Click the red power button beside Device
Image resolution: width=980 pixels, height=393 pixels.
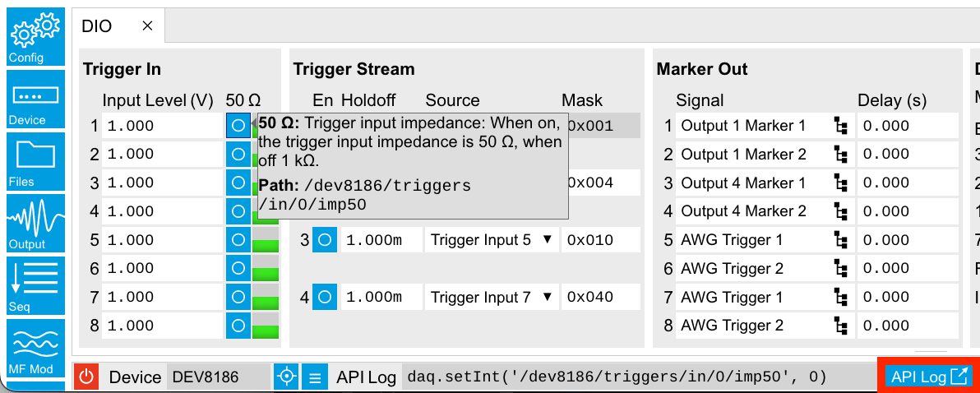tap(87, 377)
